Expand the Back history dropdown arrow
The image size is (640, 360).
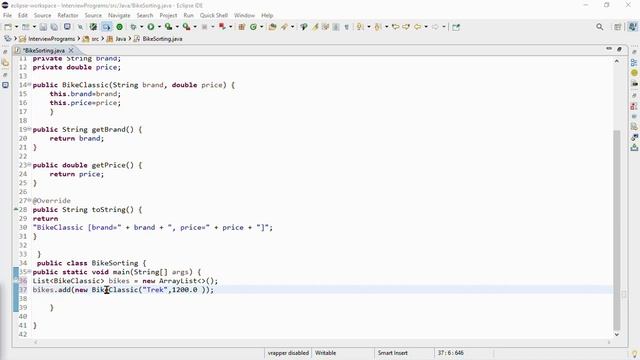(x=426, y=27)
